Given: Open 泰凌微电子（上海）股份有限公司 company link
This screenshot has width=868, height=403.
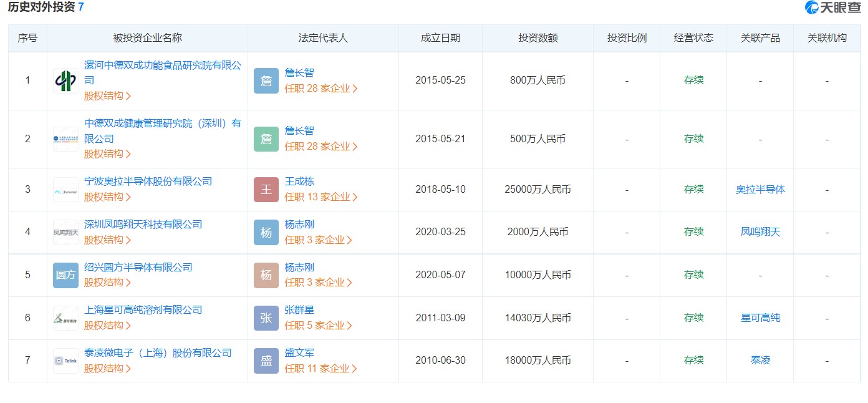Looking at the screenshot, I should click(158, 353).
